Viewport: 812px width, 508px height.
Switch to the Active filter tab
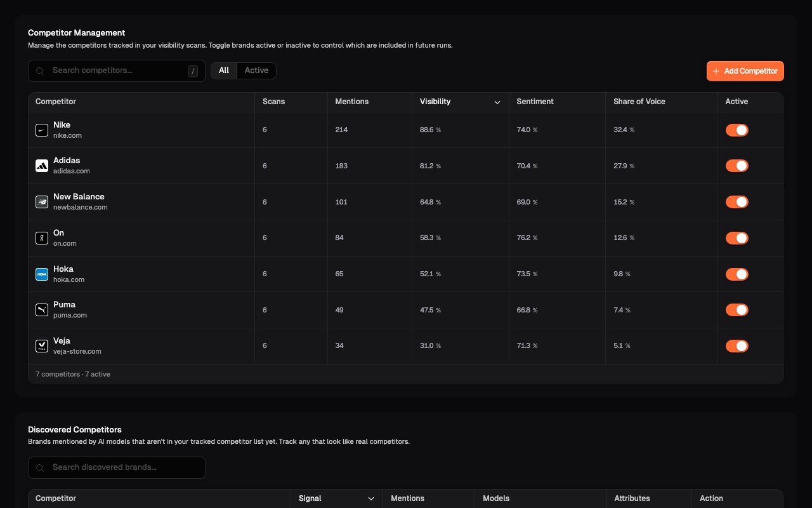click(x=256, y=70)
